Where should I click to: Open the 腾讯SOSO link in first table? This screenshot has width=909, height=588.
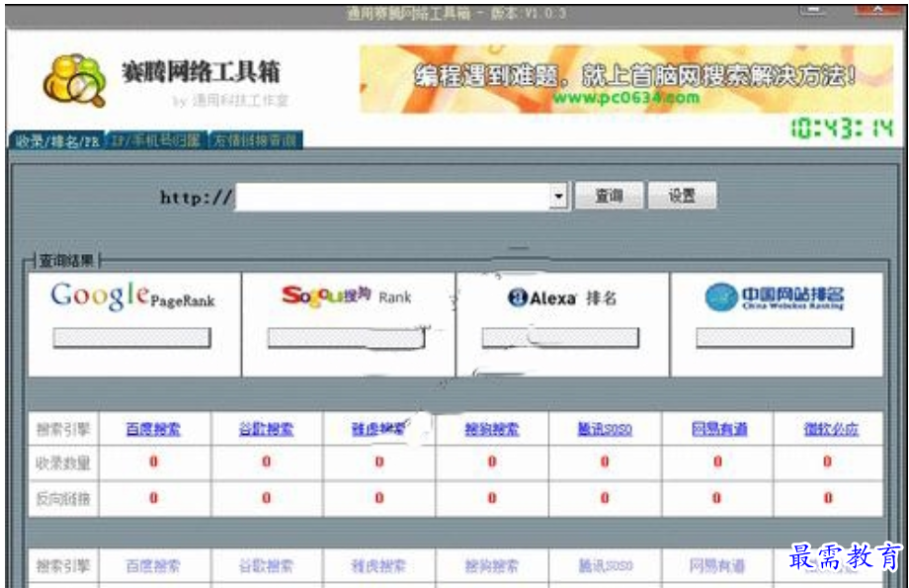605,429
